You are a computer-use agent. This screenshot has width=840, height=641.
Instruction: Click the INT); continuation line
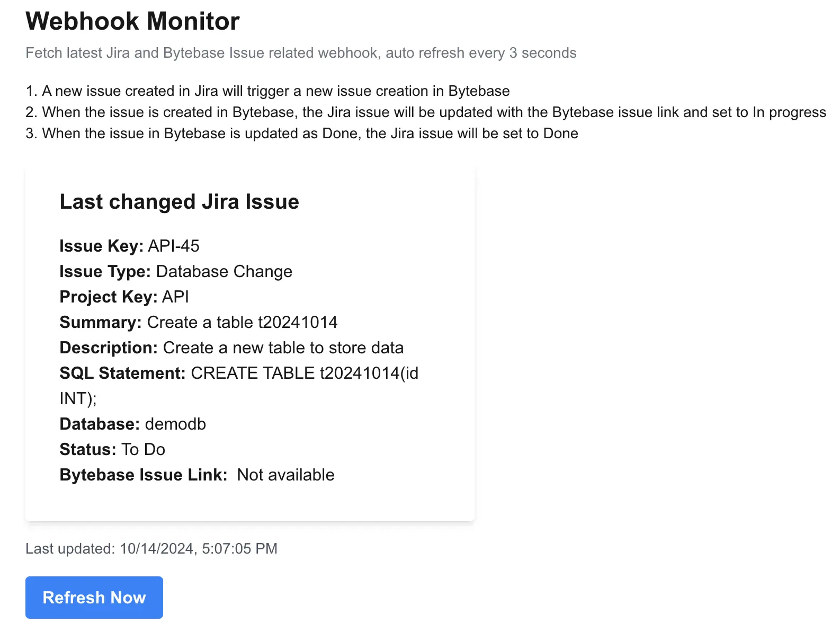point(78,398)
